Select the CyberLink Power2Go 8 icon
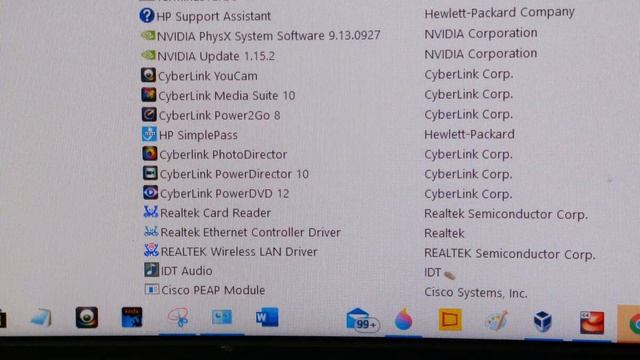 pos(149,114)
